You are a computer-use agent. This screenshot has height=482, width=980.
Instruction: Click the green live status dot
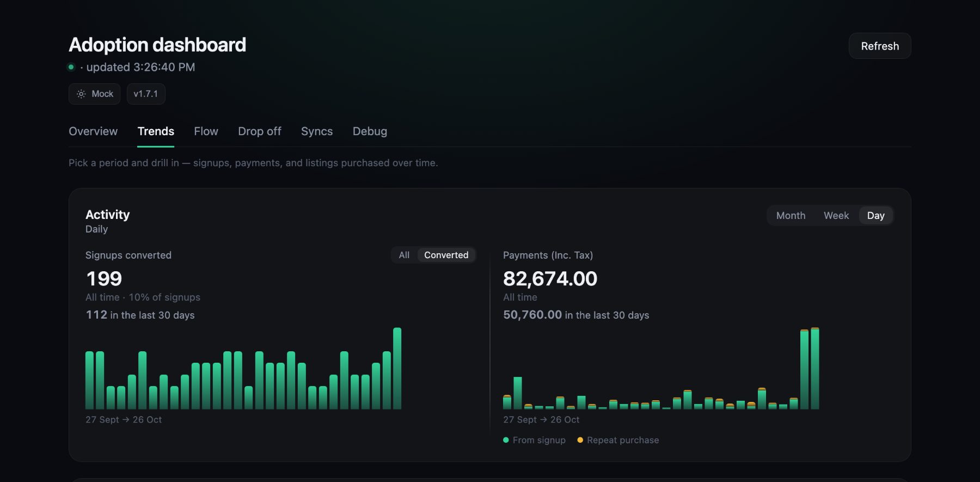coord(71,67)
